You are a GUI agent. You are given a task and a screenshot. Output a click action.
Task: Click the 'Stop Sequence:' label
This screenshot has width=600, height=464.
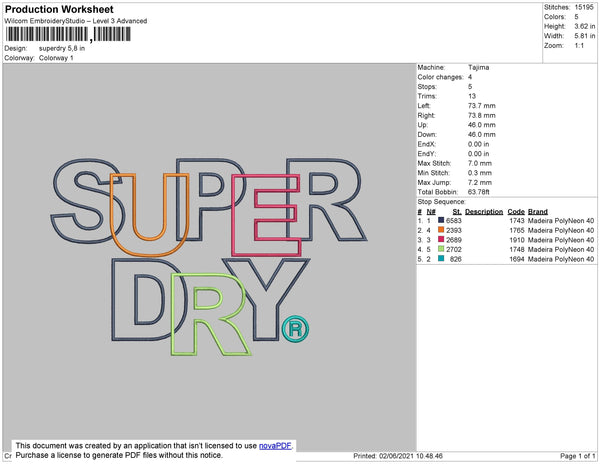click(x=441, y=202)
